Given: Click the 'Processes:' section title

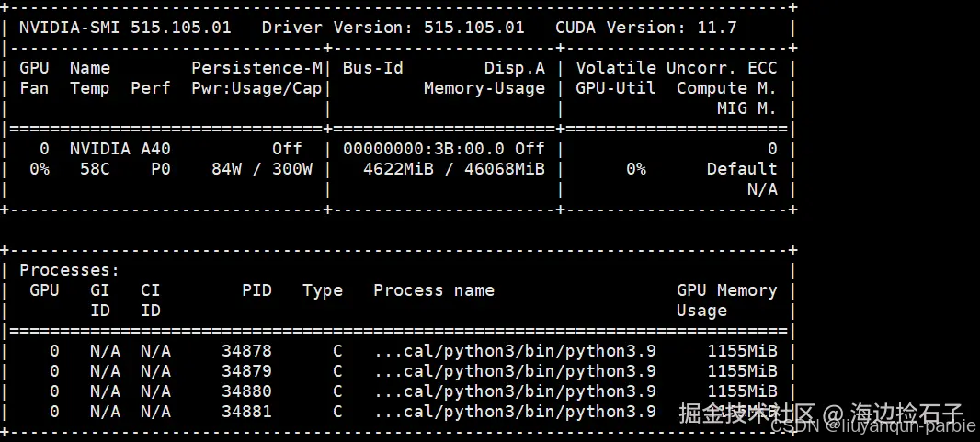Looking at the screenshot, I should coord(69,270).
